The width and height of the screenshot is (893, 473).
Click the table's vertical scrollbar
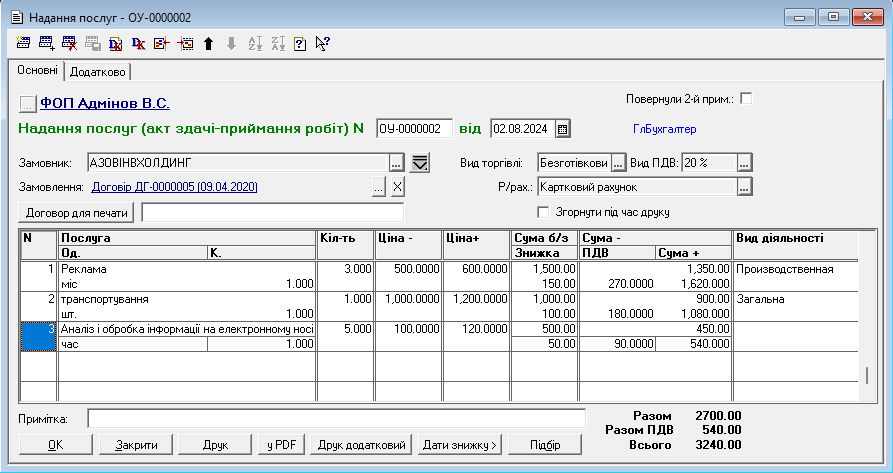(867, 376)
